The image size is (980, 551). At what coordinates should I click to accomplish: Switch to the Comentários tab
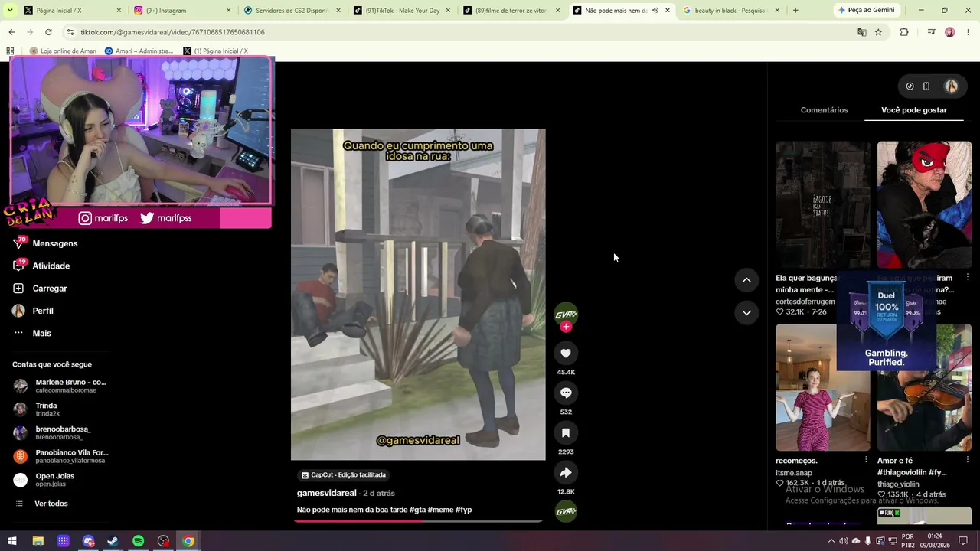click(x=824, y=110)
